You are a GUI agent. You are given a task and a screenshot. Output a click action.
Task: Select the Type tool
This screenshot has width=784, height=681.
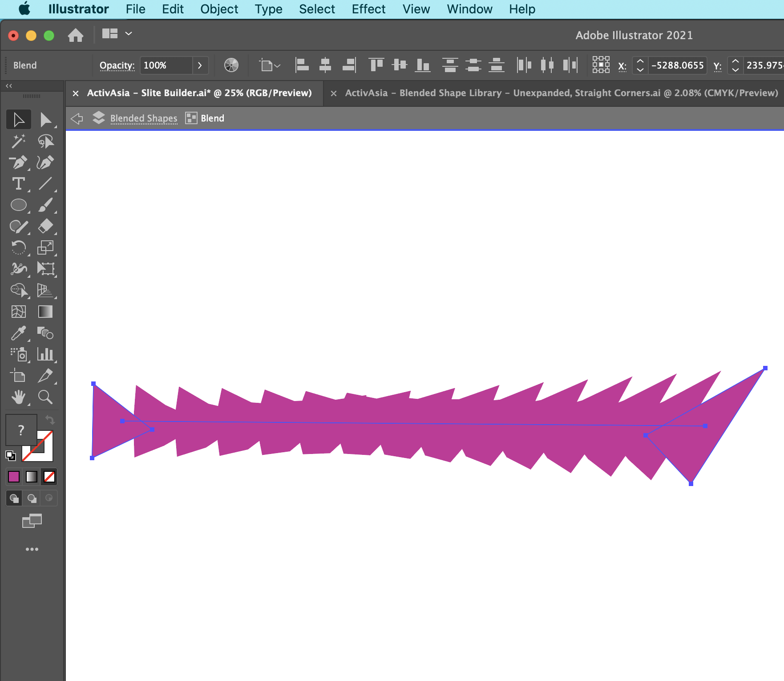point(19,184)
